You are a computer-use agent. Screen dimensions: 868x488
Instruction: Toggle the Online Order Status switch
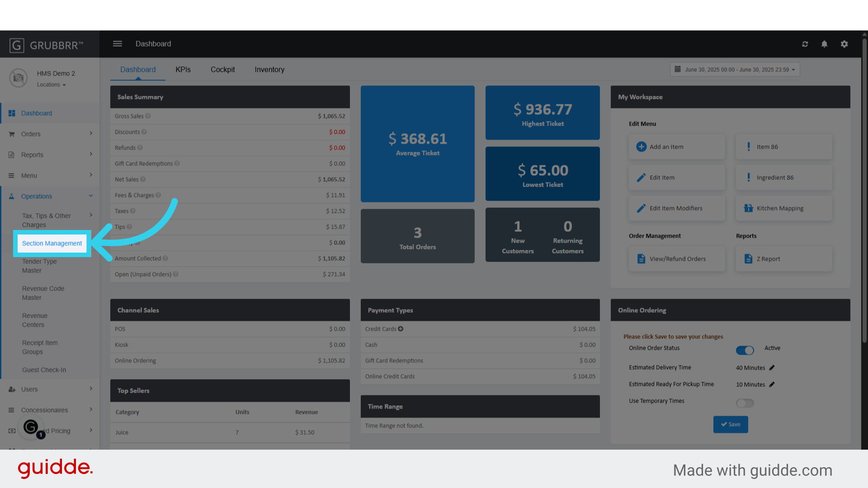click(x=745, y=350)
